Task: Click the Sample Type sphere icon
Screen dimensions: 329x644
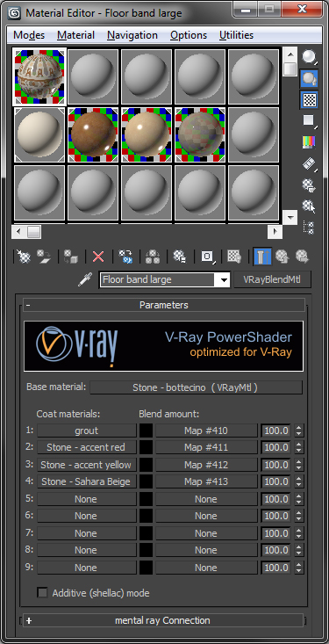Action: (309, 57)
